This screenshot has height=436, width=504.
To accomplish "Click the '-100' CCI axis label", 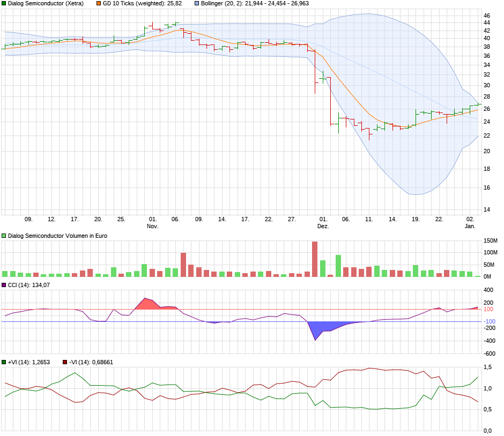I will [490, 321].
